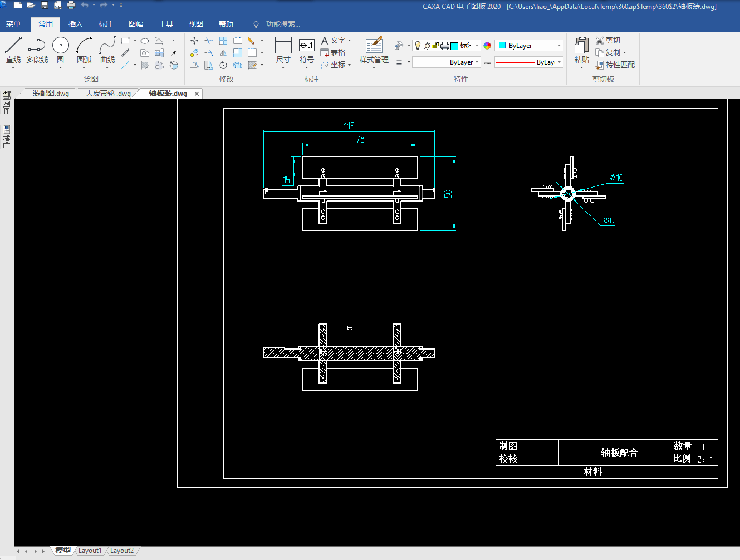Toggle the layer print icon
The height and width of the screenshot is (560, 740).
445,46
